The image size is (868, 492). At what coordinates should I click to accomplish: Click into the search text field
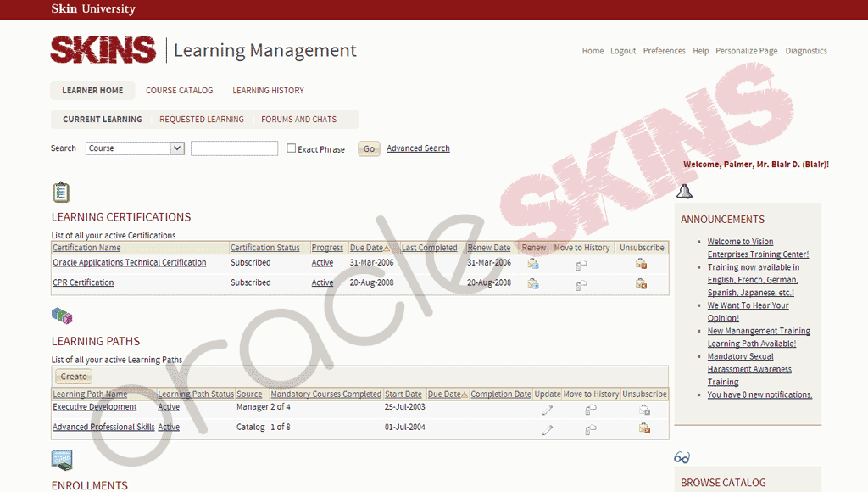pos(234,148)
